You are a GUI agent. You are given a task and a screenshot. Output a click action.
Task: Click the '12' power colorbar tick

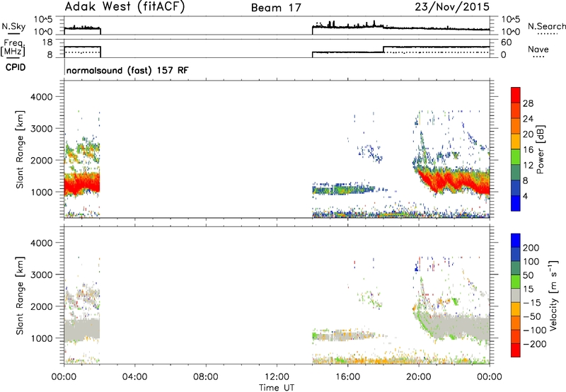528,165
